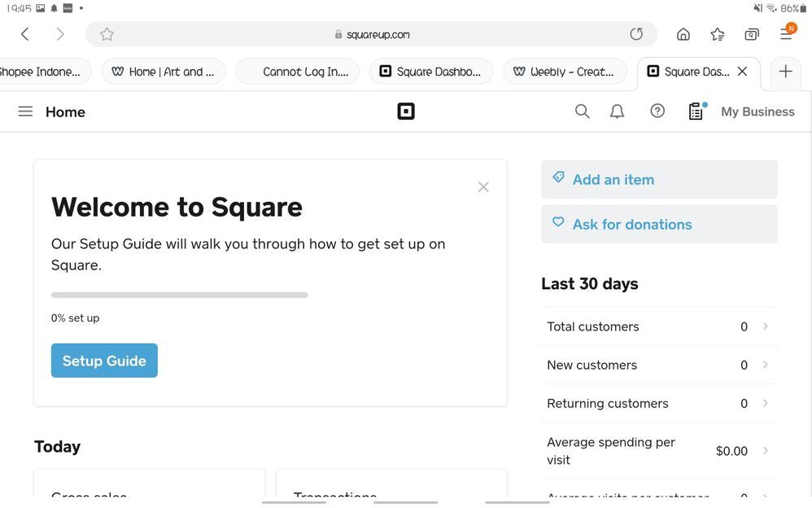Click the squareup.com address field
The width and height of the screenshot is (812, 508).
(371, 34)
